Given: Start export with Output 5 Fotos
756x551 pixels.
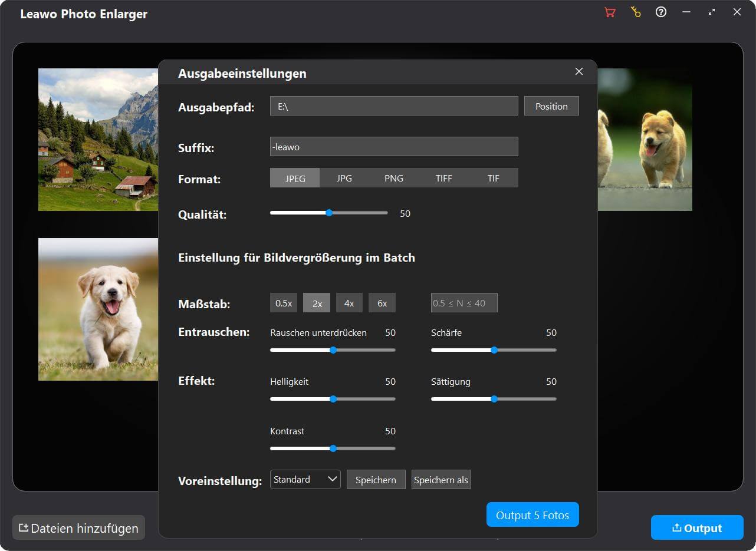Looking at the screenshot, I should [x=532, y=515].
